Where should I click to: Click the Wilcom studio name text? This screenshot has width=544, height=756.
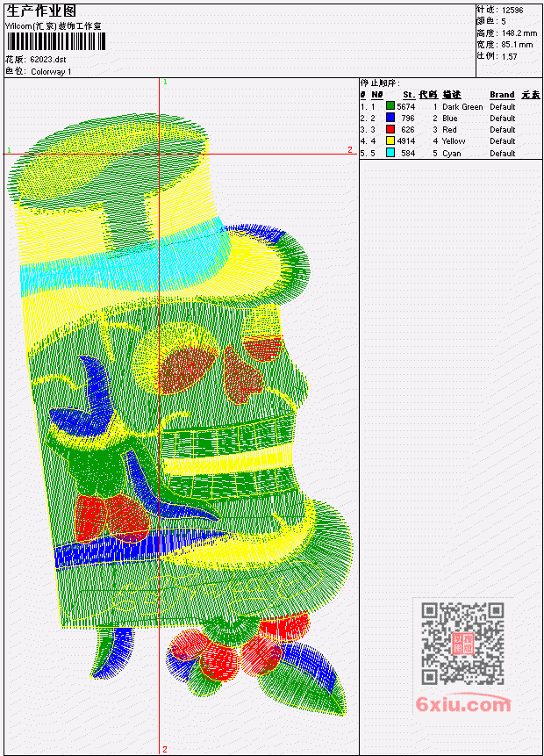54,26
